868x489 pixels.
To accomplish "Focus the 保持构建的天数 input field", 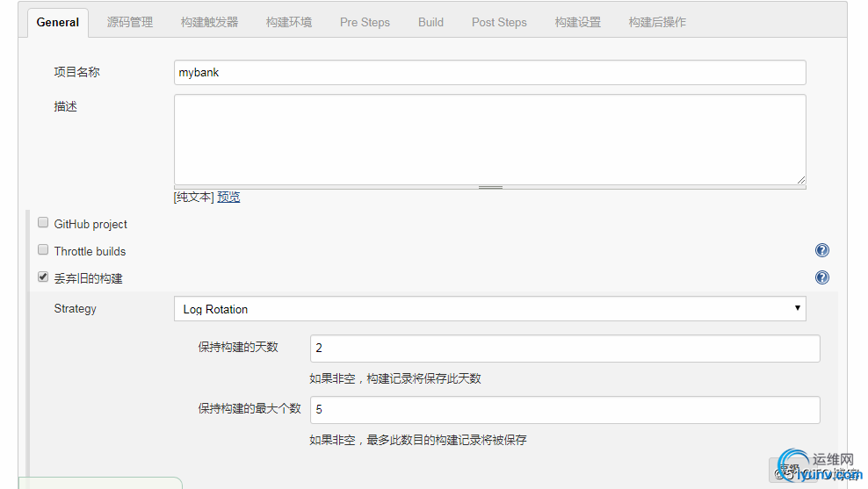I will tap(565, 349).
